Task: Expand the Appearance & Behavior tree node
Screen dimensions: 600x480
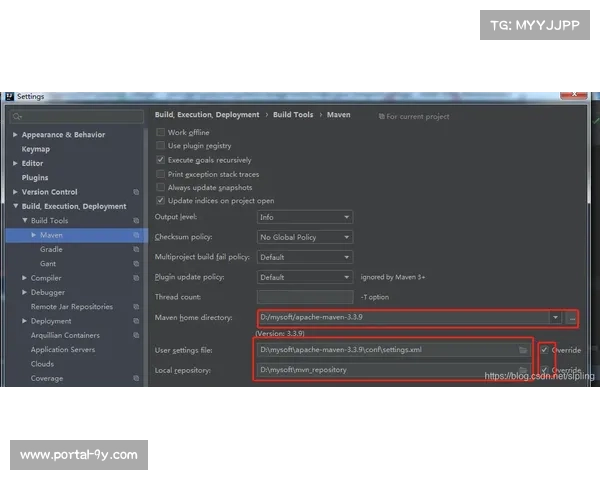Action: 16,135
